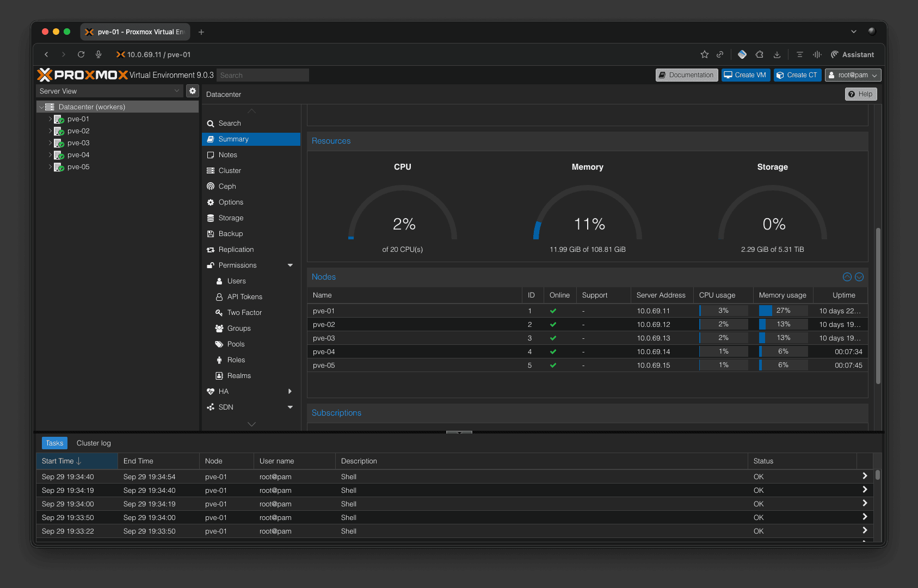This screenshot has height=588, width=918.
Task: Expand the pve-02 tree node
Action: 50,131
